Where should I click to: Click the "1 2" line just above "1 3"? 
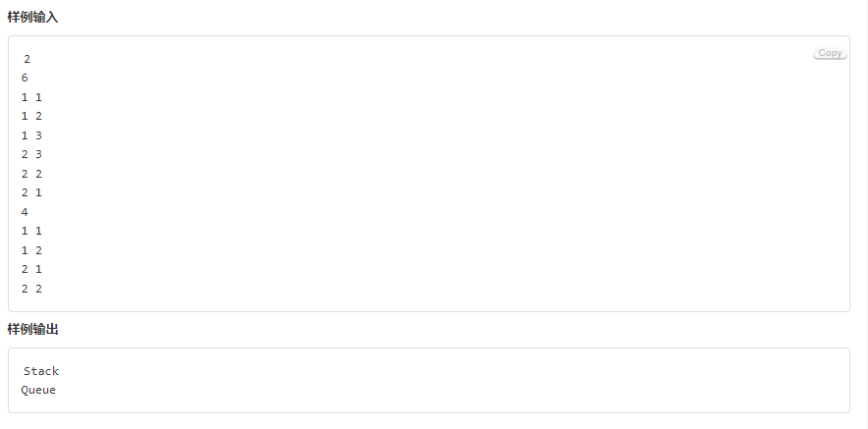pos(31,116)
